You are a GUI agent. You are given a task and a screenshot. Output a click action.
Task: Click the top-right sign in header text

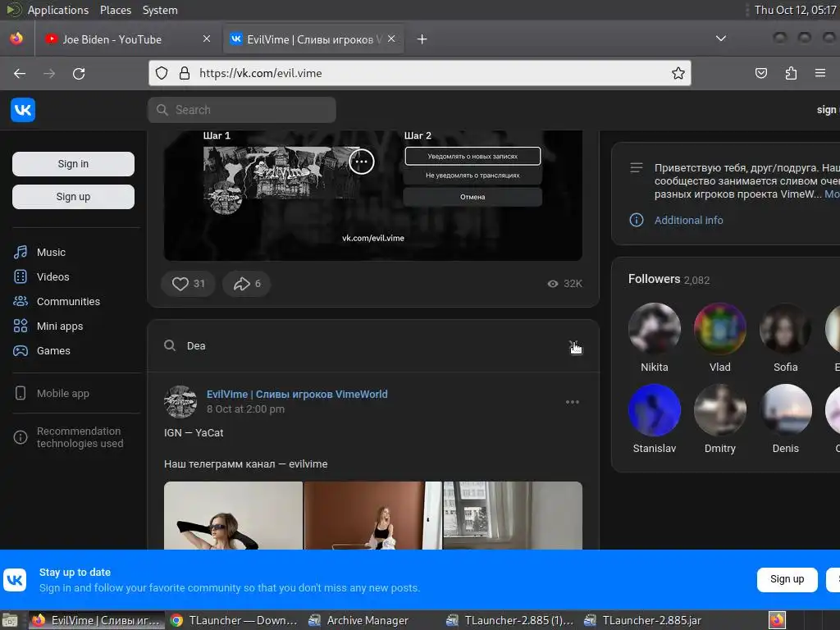[828, 110]
